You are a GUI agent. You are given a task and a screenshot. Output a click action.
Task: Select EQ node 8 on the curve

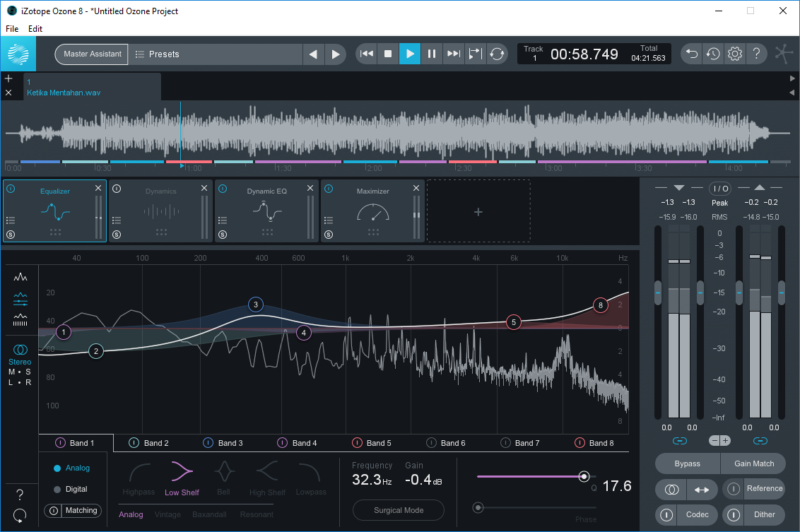tap(601, 305)
